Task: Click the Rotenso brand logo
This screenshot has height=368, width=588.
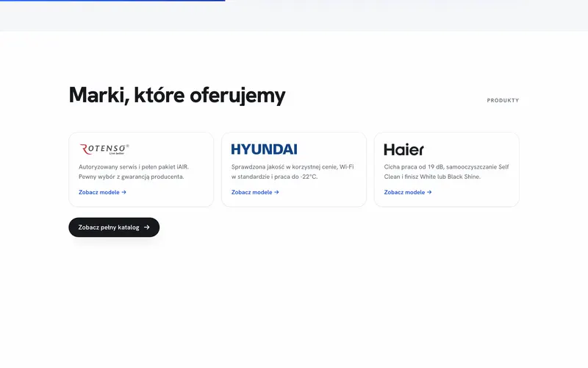Action: pyautogui.click(x=104, y=149)
